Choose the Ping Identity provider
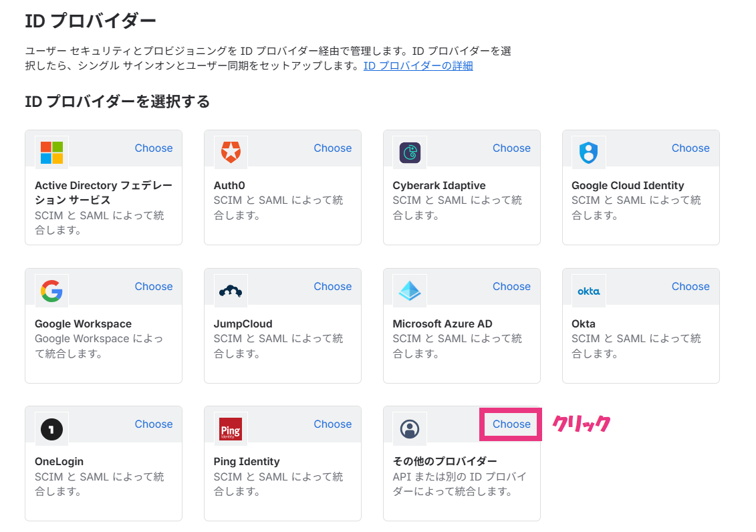The image size is (756, 532). [333, 424]
